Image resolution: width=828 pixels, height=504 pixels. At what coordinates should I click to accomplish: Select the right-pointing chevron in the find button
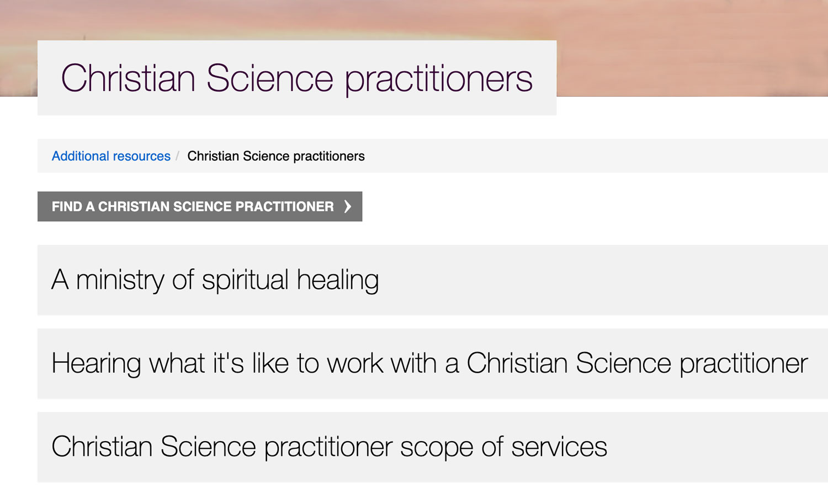(348, 206)
